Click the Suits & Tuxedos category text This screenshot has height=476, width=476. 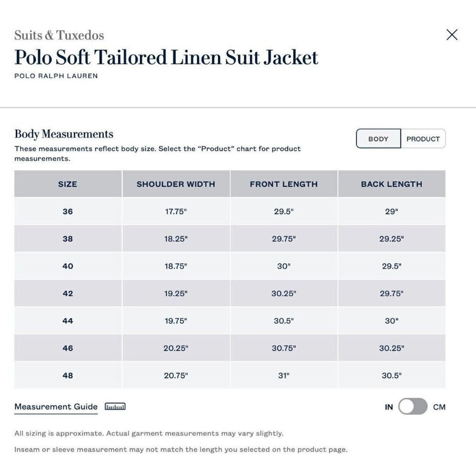tap(59, 35)
